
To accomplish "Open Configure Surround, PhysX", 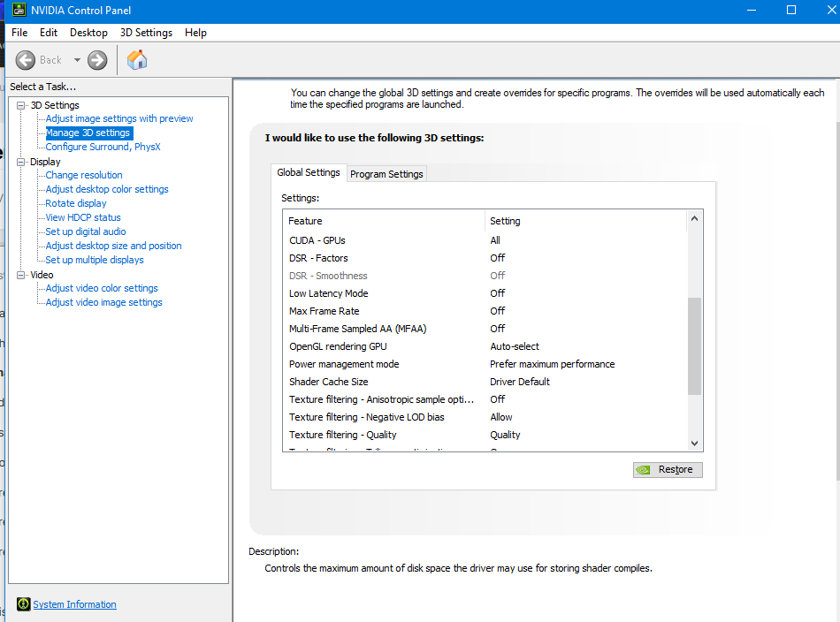I will pyautogui.click(x=103, y=147).
